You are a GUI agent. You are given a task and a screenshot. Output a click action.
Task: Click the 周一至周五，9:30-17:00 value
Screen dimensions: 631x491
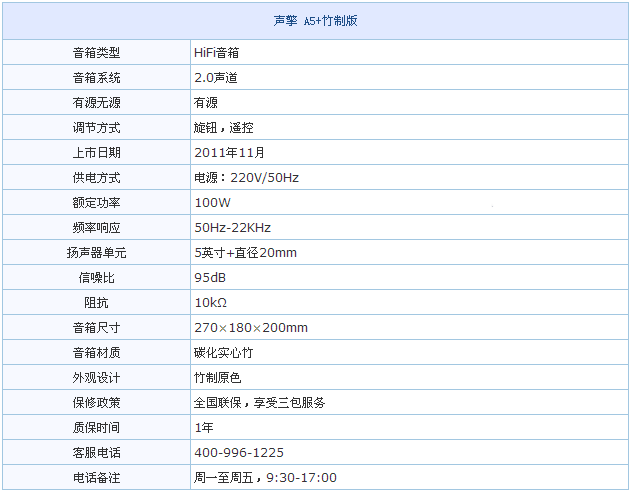pyautogui.click(x=265, y=477)
